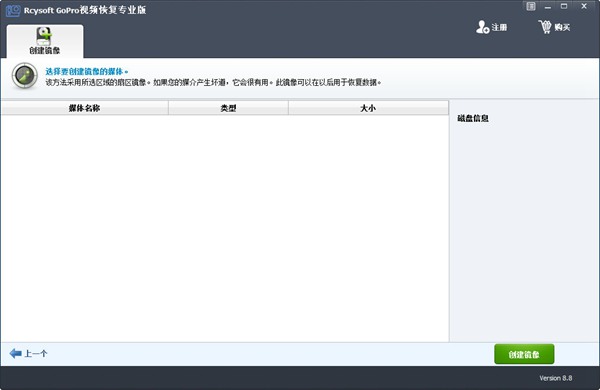
Task: Sort by 媒体名称 column header
Action: click(x=85, y=108)
